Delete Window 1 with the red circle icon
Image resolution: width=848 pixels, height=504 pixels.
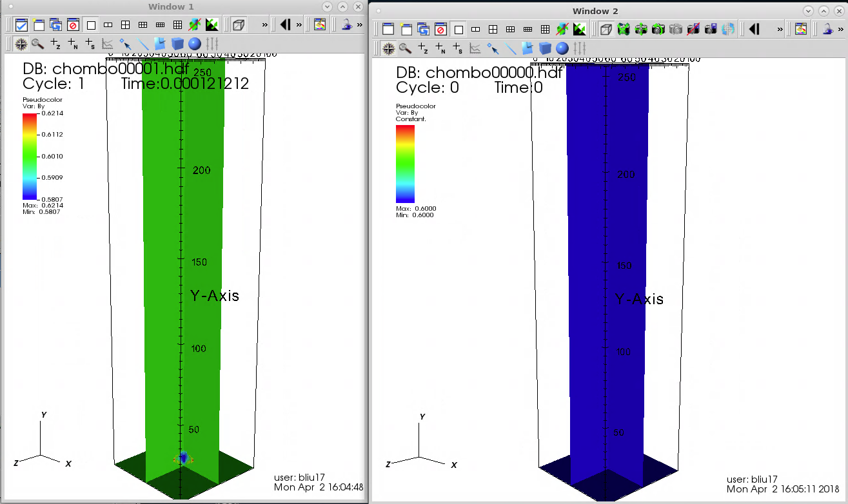(73, 25)
